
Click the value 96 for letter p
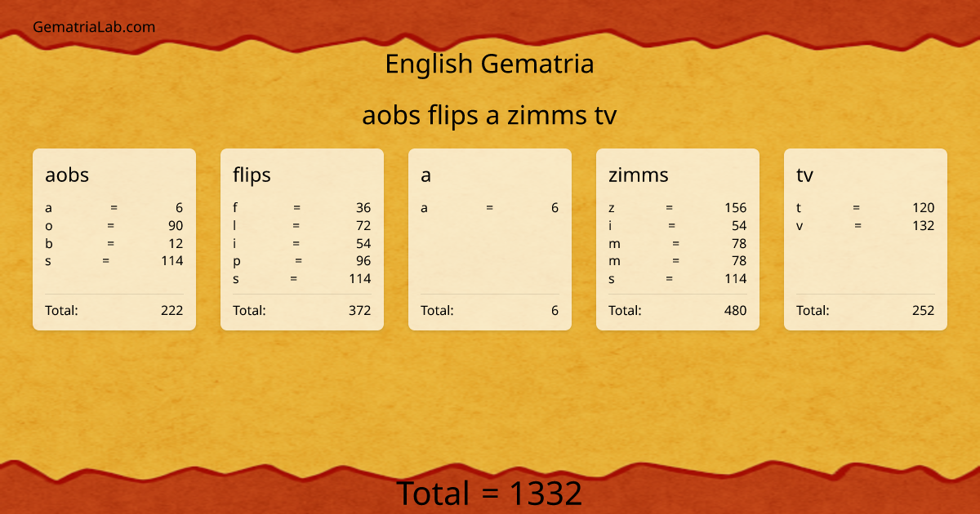(x=363, y=261)
